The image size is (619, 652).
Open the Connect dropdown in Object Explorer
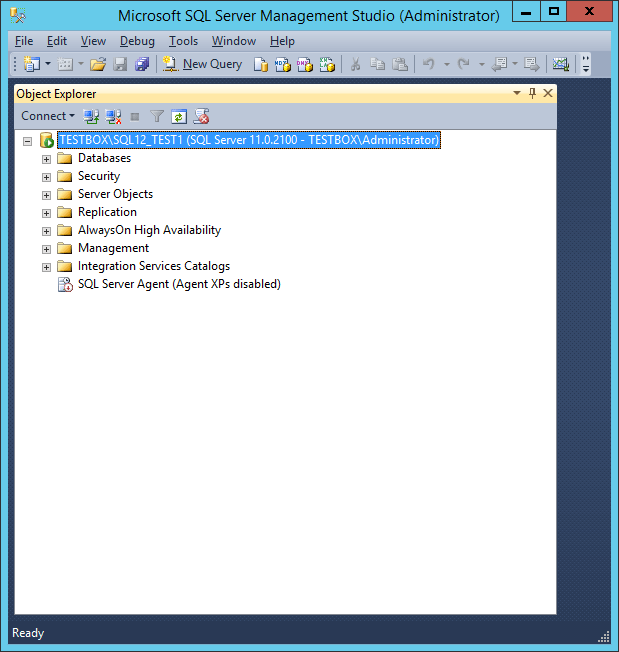pos(47,116)
